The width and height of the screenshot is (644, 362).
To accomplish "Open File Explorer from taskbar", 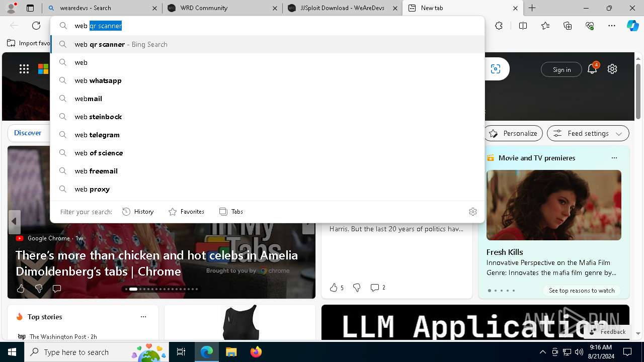I will 231,352.
